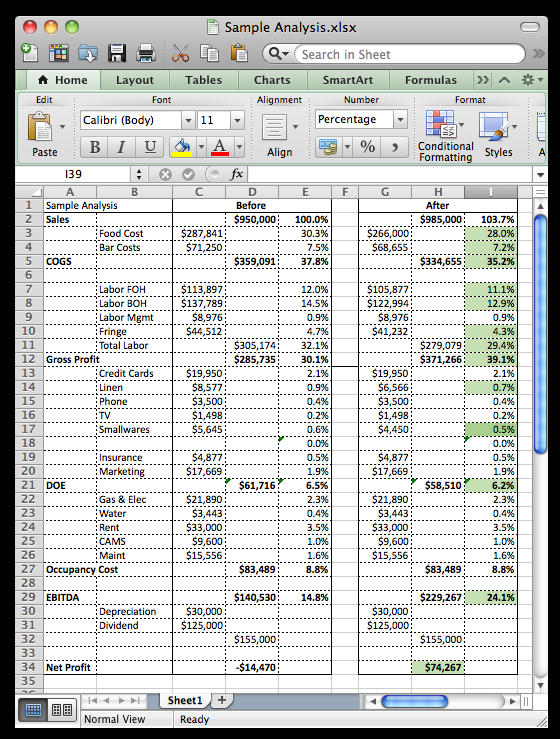Screen dimensions: 560x739
Task: Click the vertical scrollbar thumb
Action: (540, 334)
